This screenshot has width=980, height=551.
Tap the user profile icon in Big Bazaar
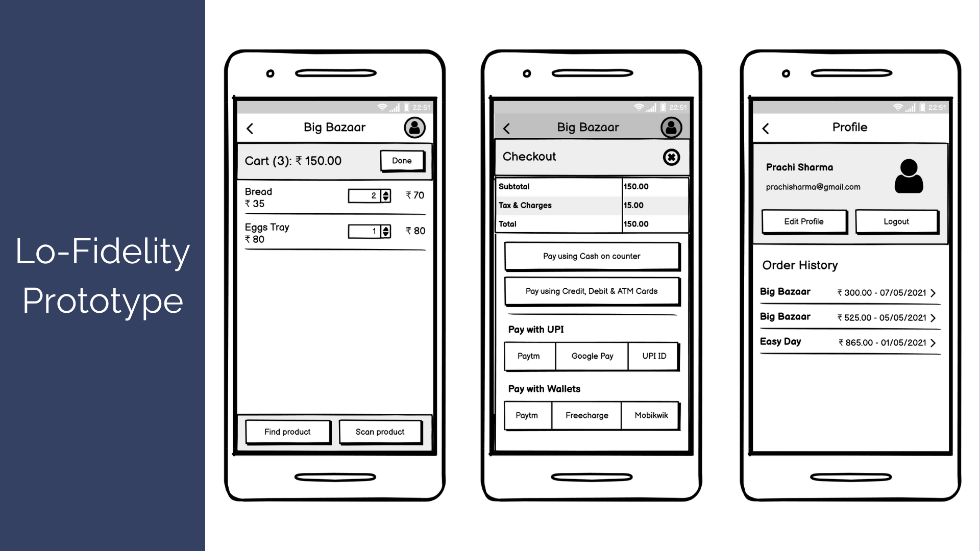click(416, 127)
